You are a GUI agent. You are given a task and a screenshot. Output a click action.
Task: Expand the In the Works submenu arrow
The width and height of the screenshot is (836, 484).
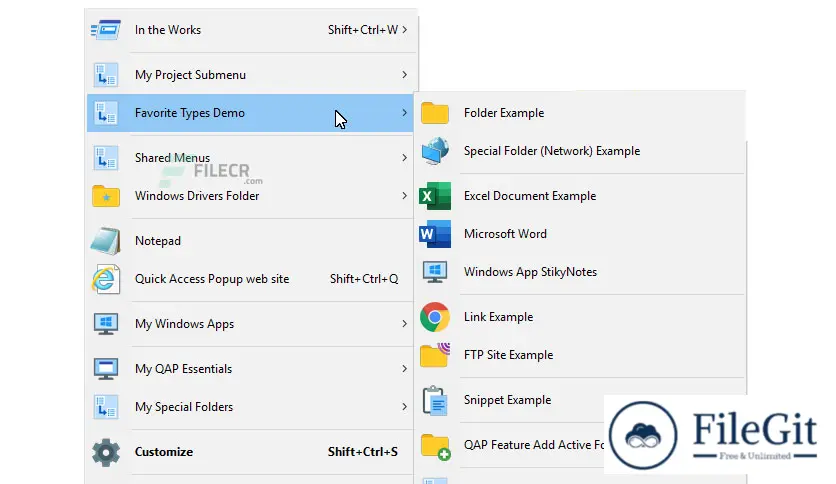405,30
